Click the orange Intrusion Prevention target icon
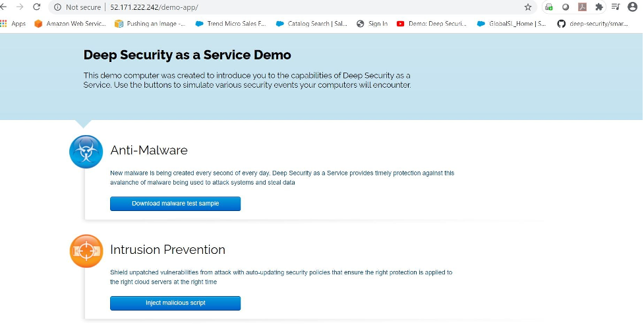 click(x=86, y=251)
